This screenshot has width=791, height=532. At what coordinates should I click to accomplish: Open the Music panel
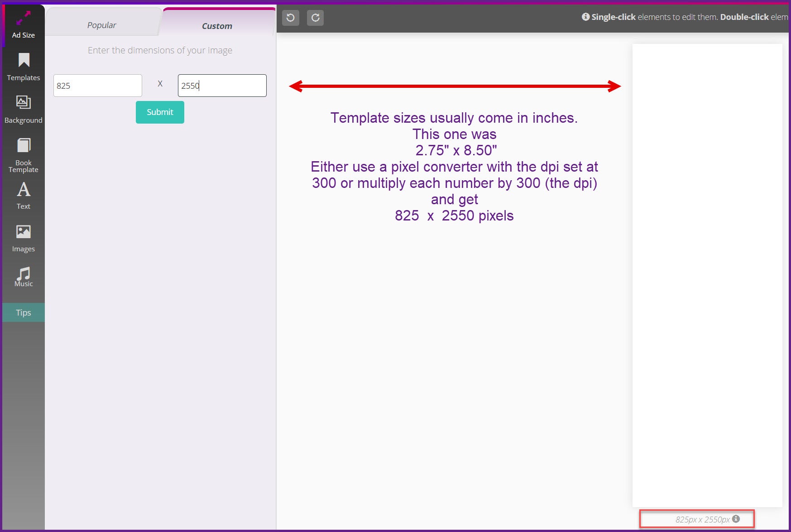[24, 277]
